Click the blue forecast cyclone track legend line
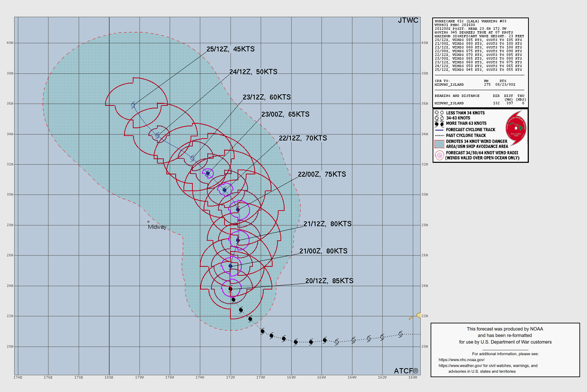The width and height of the screenshot is (587, 392). [439, 130]
